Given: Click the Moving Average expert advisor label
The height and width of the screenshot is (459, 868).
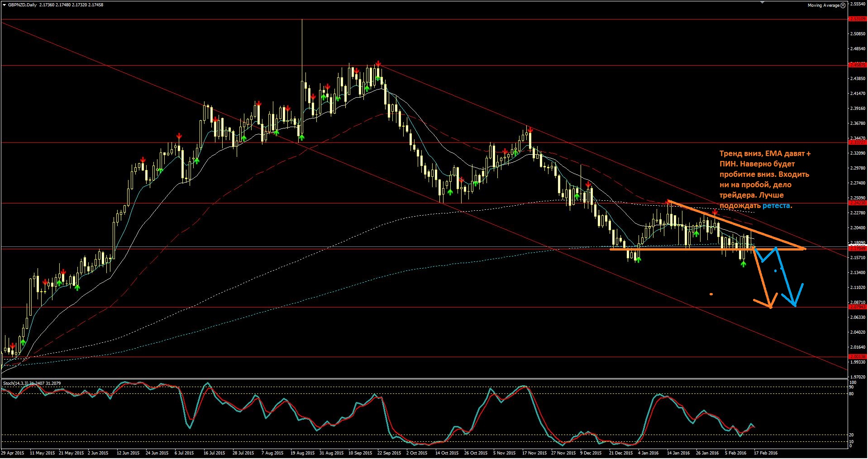Looking at the screenshot, I should pyautogui.click(x=823, y=5).
